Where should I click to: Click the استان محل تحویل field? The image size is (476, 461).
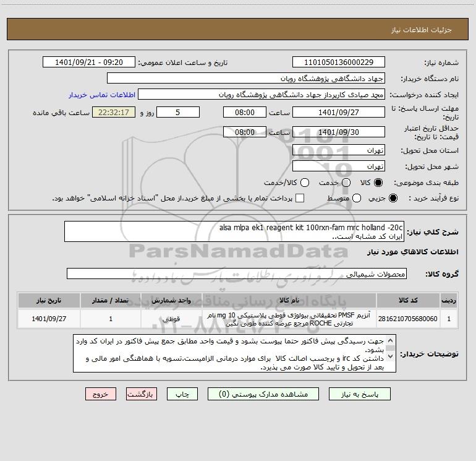(339, 150)
